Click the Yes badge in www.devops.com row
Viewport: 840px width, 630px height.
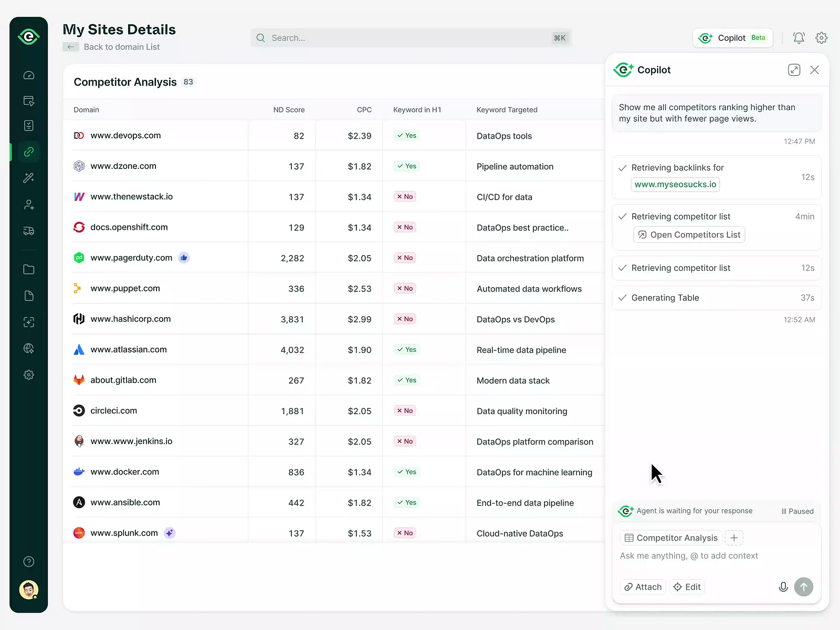tap(407, 135)
